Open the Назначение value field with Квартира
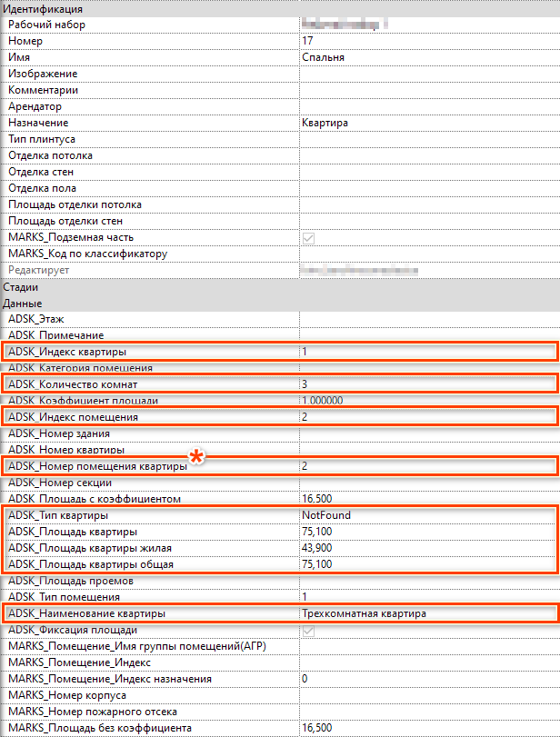Viewport: 560px width, 737px height. [427, 123]
